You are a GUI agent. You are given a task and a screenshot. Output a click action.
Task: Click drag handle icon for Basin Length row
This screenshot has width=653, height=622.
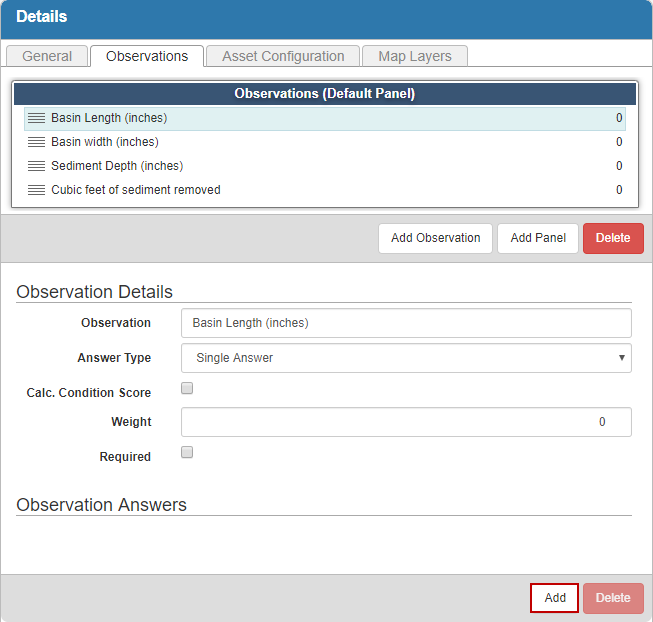point(36,118)
